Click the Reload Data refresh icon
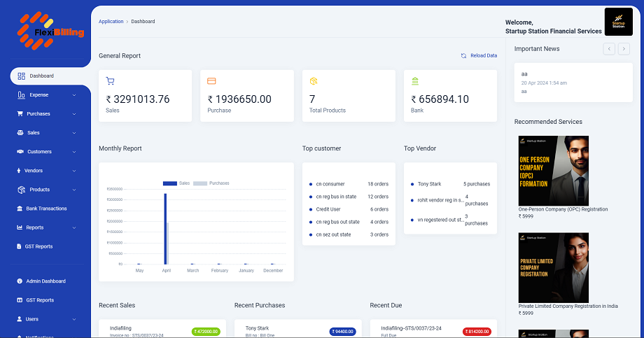The image size is (644, 338). pyautogui.click(x=463, y=56)
